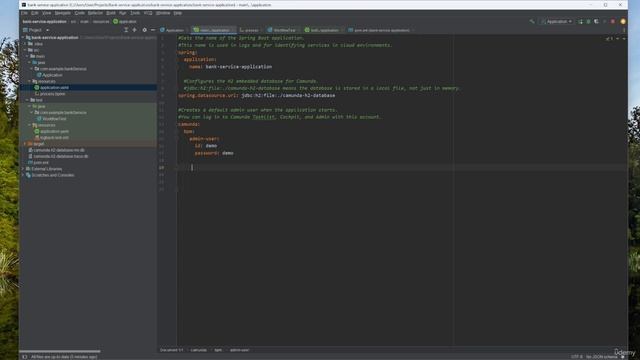This screenshot has height=360, width=640.
Task: Expand External Libraries node
Action: point(23,169)
